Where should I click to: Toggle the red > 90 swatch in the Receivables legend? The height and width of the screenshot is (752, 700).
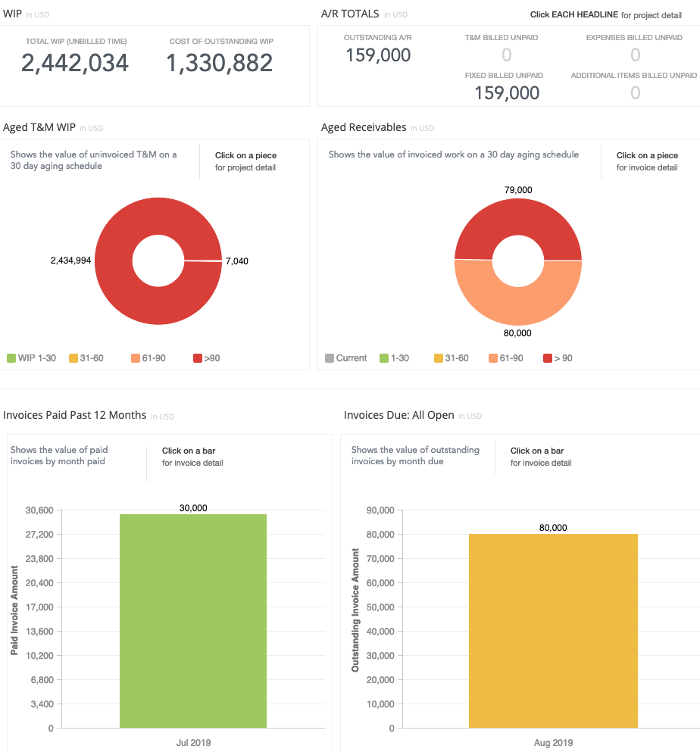[x=548, y=357]
